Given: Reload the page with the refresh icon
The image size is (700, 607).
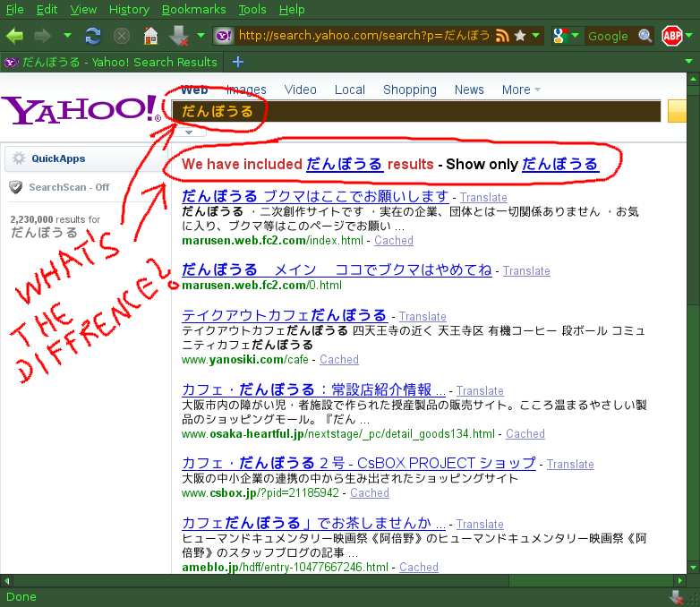Looking at the screenshot, I should click(x=93, y=36).
